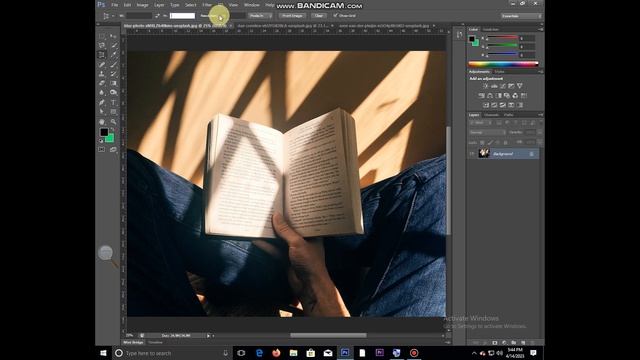
Task: Add a Hue/Saturation adjustment
Action: pyautogui.click(x=481, y=96)
